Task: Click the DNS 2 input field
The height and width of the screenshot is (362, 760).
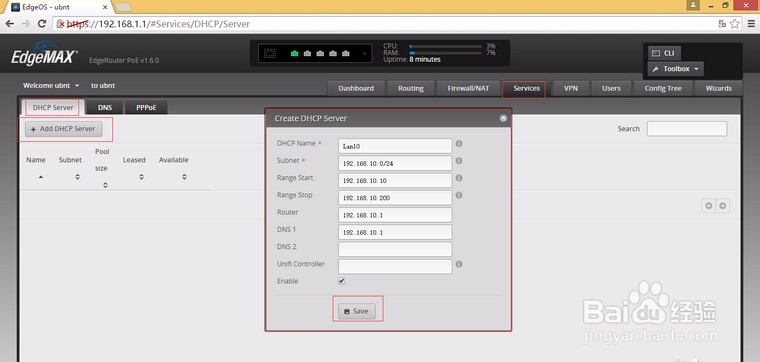Action: tap(395, 250)
